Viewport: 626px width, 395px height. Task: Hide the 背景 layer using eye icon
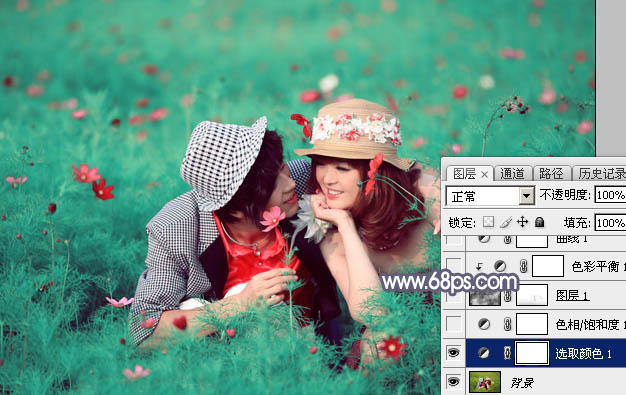(x=453, y=382)
